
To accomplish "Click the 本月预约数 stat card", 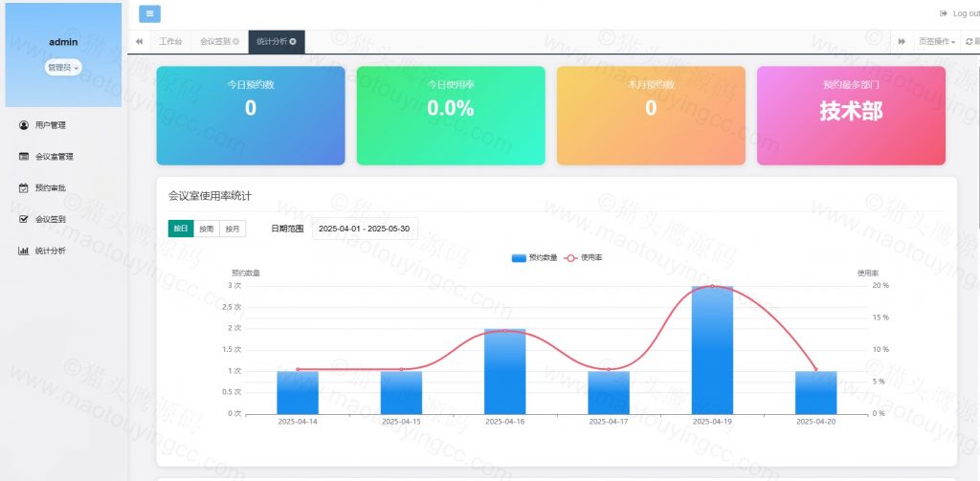I will coord(651,116).
